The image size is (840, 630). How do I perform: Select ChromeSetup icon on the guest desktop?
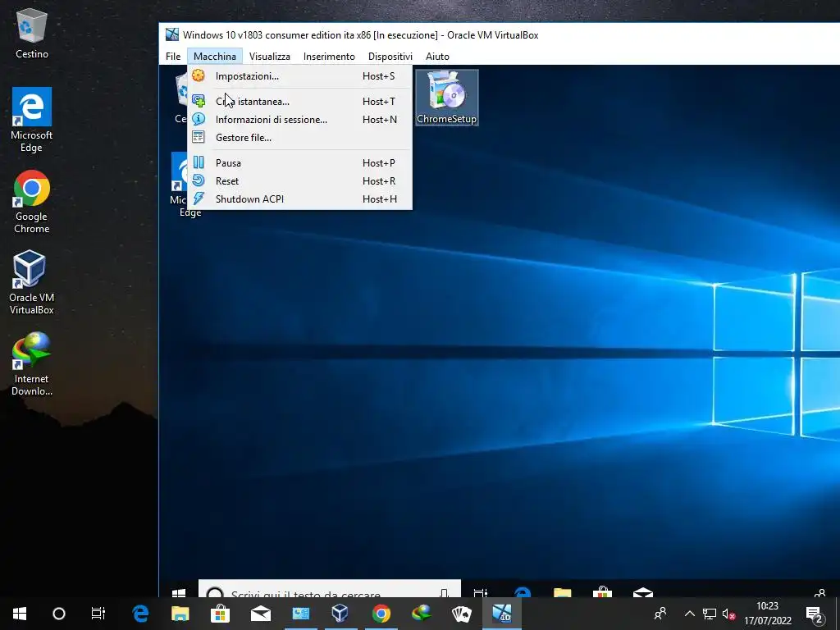(447, 98)
